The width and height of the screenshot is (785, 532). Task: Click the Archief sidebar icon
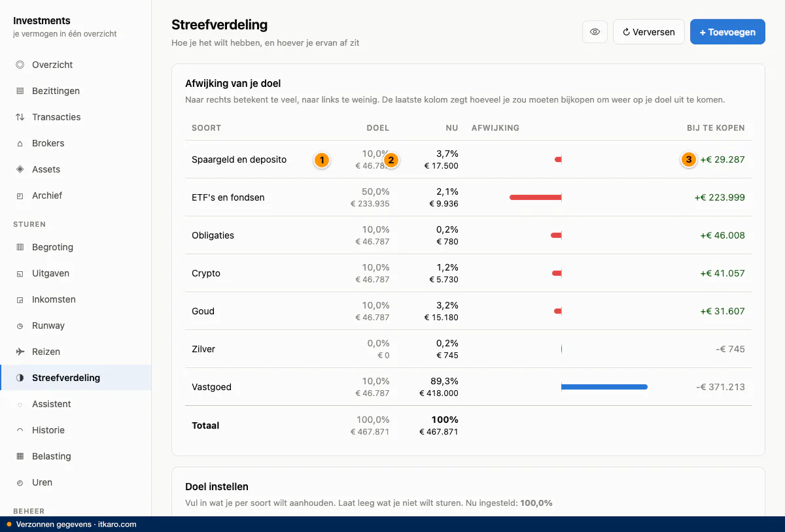click(20, 195)
